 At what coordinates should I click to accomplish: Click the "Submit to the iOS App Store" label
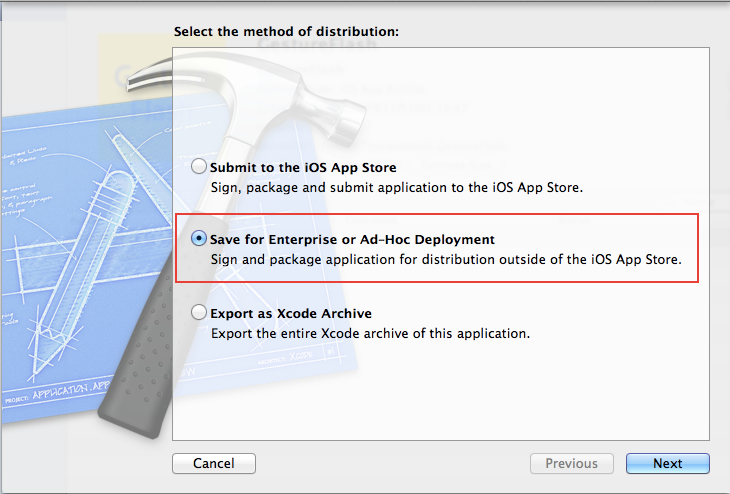click(303, 167)
